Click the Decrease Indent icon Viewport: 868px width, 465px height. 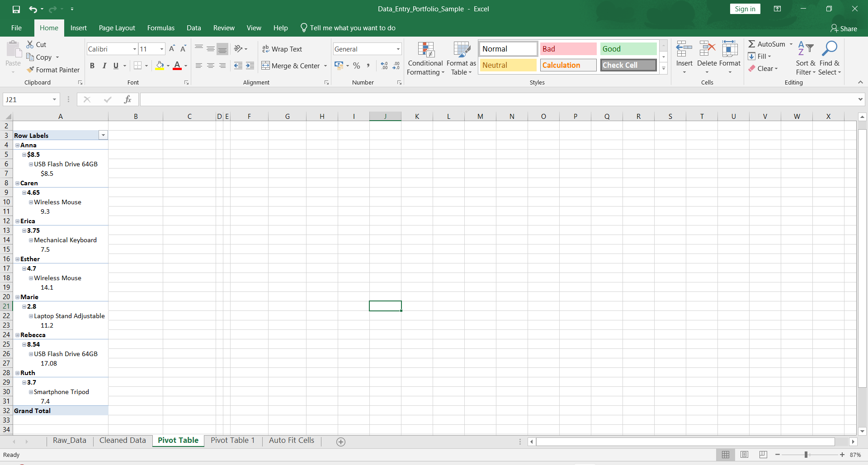238,66
